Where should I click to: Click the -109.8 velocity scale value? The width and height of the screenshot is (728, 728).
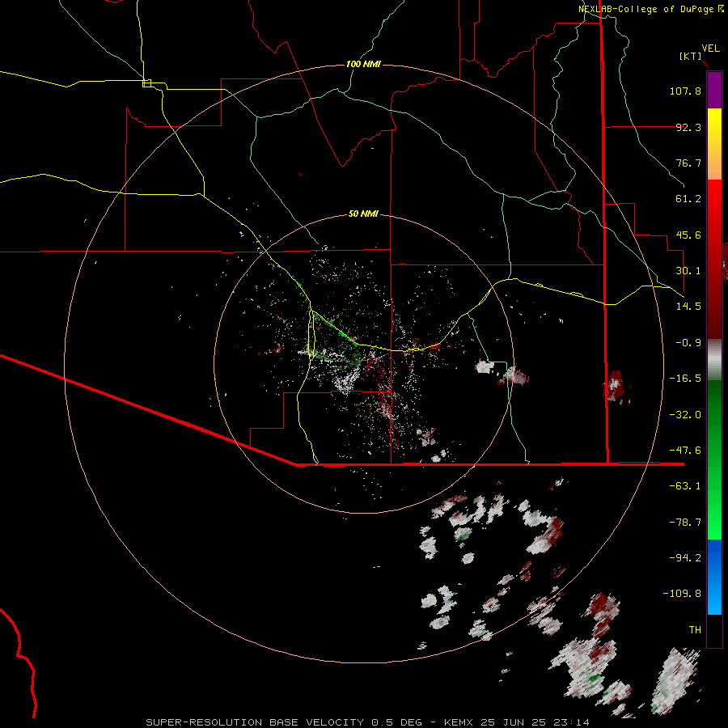point(682,594)
